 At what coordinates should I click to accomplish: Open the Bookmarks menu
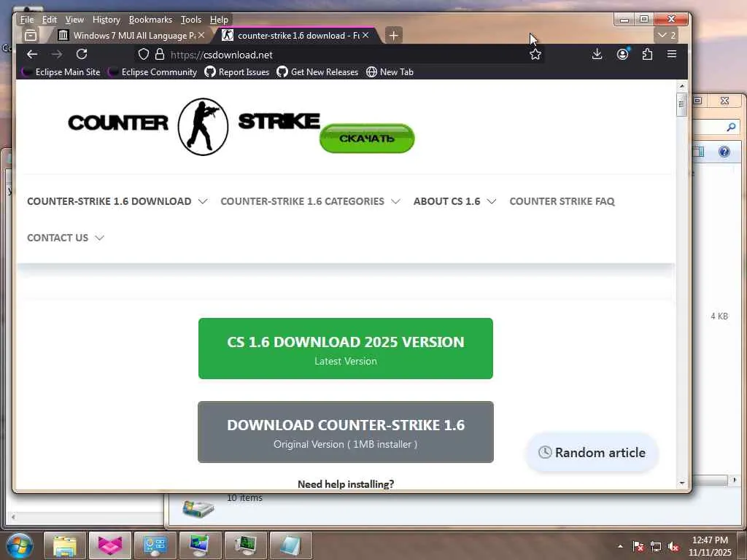(x=150, y=20)
